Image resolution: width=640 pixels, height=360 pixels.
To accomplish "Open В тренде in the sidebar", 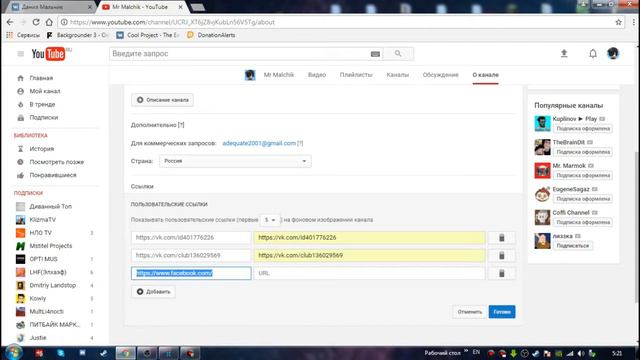I will pos(42,104).
